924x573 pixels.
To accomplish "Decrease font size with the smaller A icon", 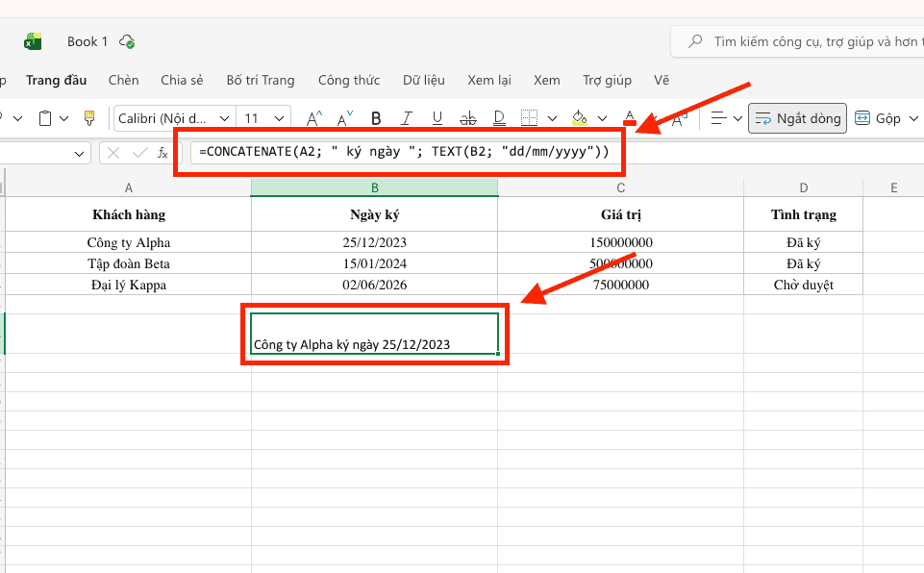I will [x=345, y=118].
